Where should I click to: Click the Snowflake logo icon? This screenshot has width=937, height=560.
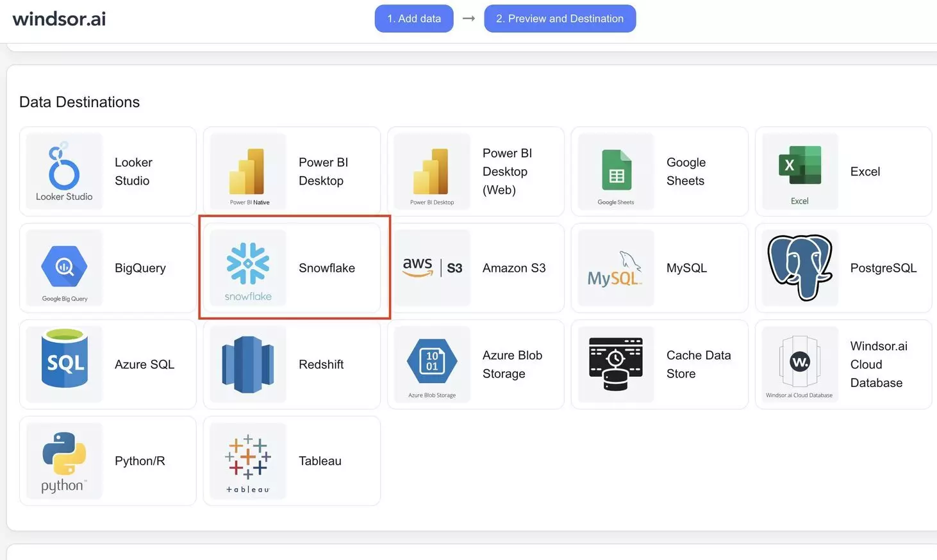[248, 268]
